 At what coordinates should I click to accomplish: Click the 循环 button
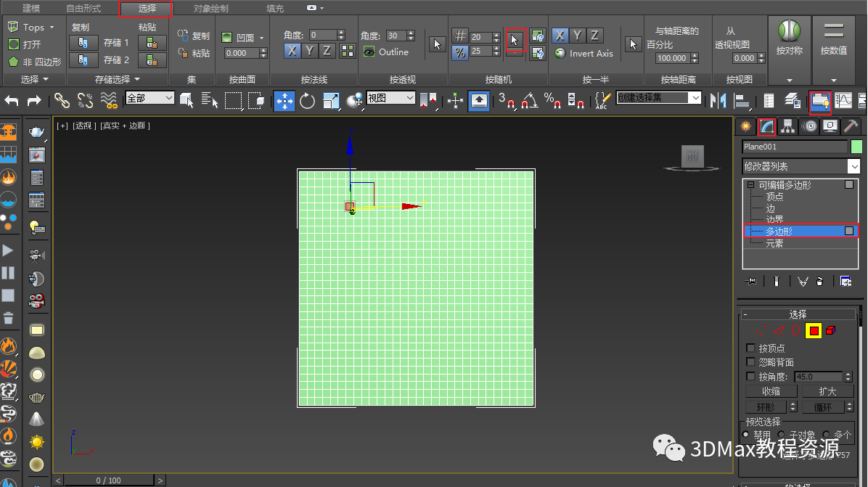[x=822, y=407]
